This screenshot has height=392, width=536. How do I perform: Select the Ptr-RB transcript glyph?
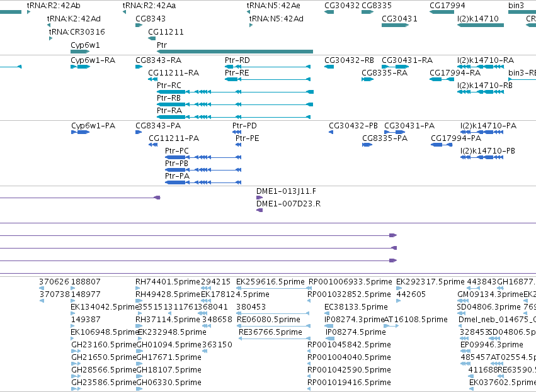point(235,104)
